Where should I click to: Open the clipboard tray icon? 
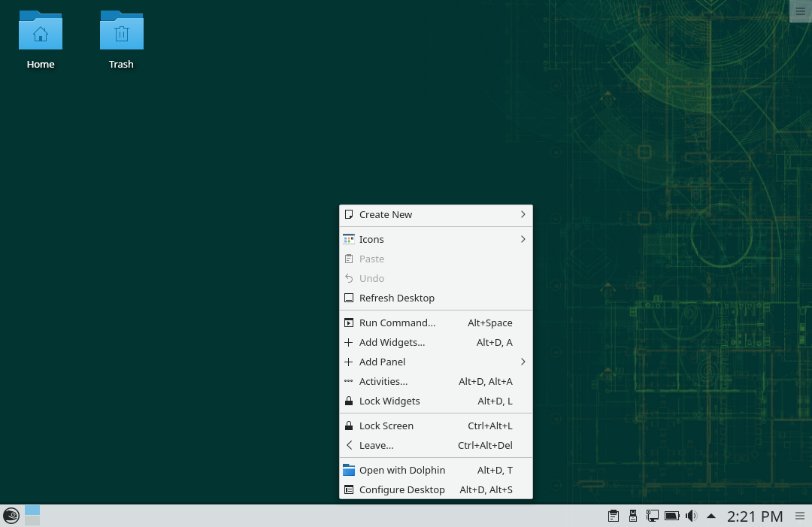tap(614, 516)
